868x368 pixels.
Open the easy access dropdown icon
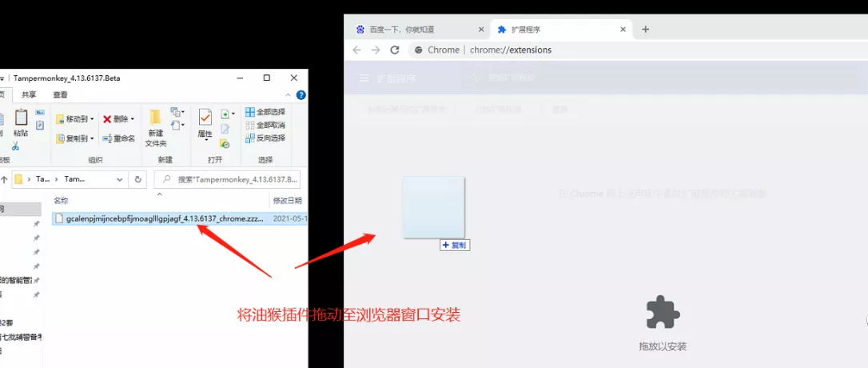point(177,126)
